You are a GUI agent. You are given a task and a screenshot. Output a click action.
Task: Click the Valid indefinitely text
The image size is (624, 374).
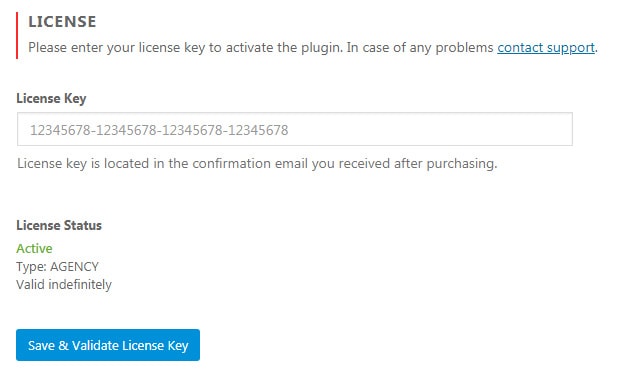pos(64,284)
